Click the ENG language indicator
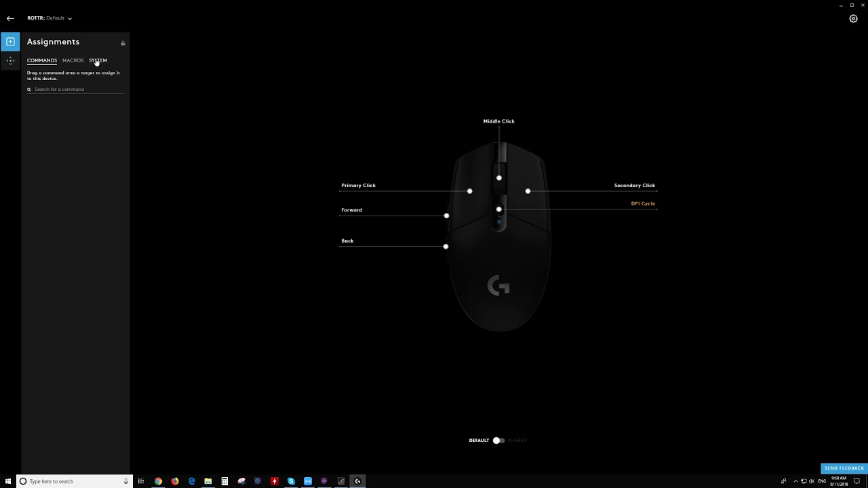The width and height of the screenshot is (868, 488). pyautogui.click(x=823, y=481)
